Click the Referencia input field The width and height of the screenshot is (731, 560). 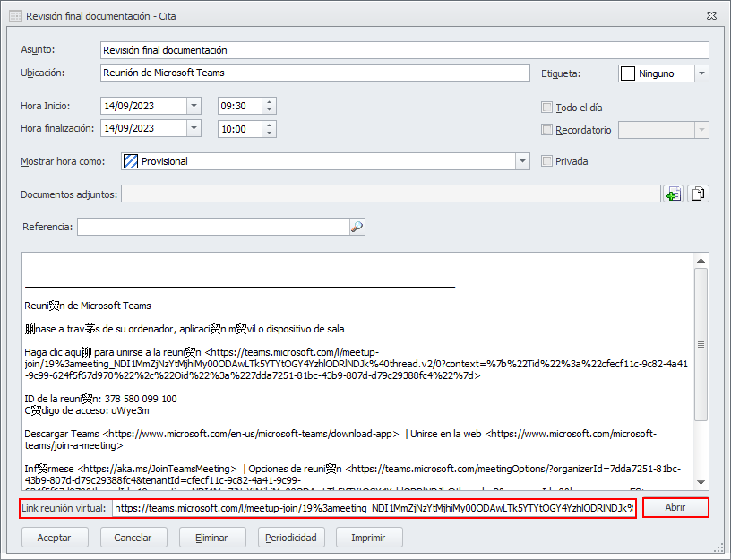pos(213,227)
